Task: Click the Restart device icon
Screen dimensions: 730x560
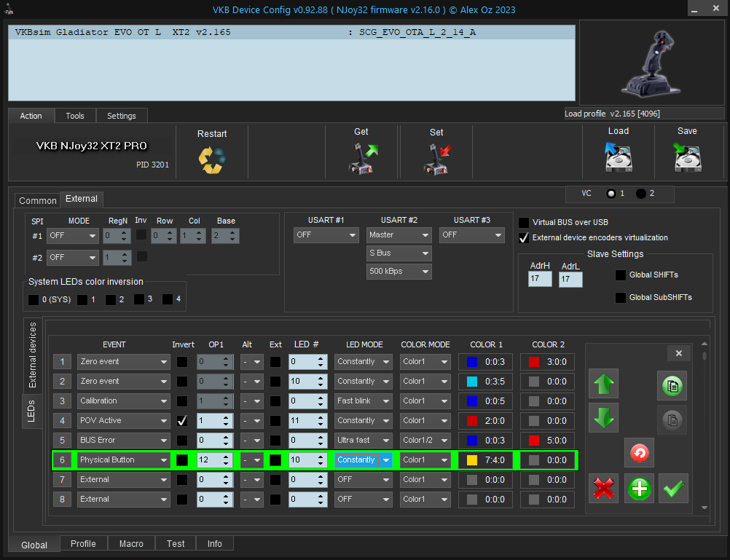Action: [212, 159]
